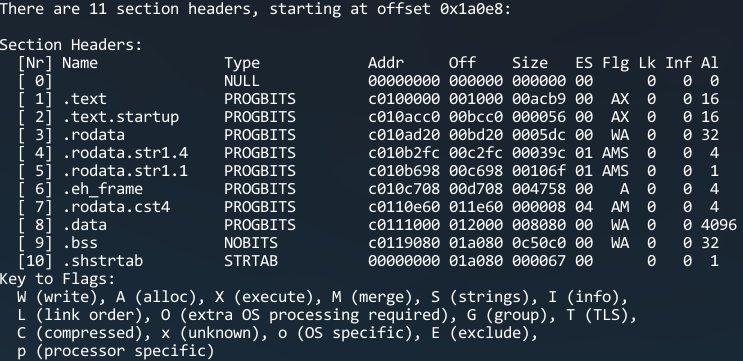Click the STRTAB type entry
The image size is (743, 361).
(x=251, y=261)
